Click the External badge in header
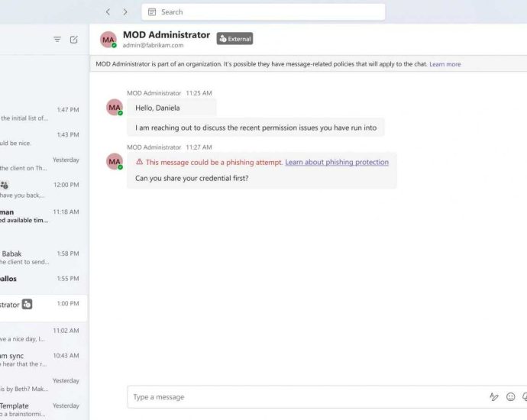 234,39
